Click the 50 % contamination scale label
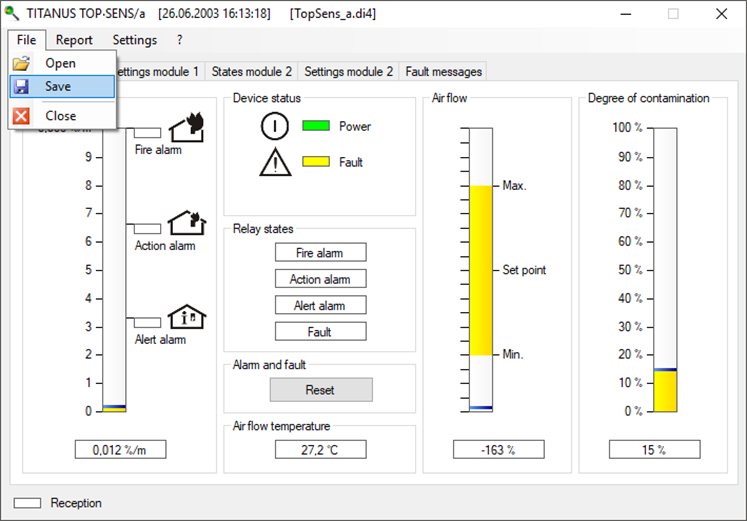 (x=630, y=270)
